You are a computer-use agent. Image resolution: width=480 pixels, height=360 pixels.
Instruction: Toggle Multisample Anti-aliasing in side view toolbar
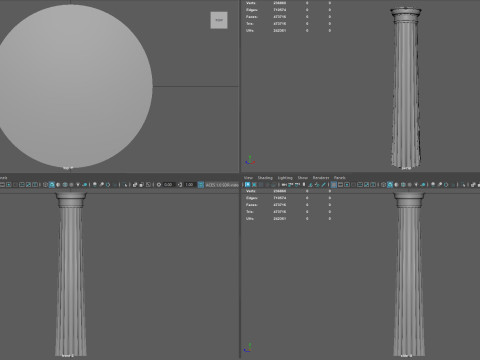pyautogui.click(x=446, y=184)
